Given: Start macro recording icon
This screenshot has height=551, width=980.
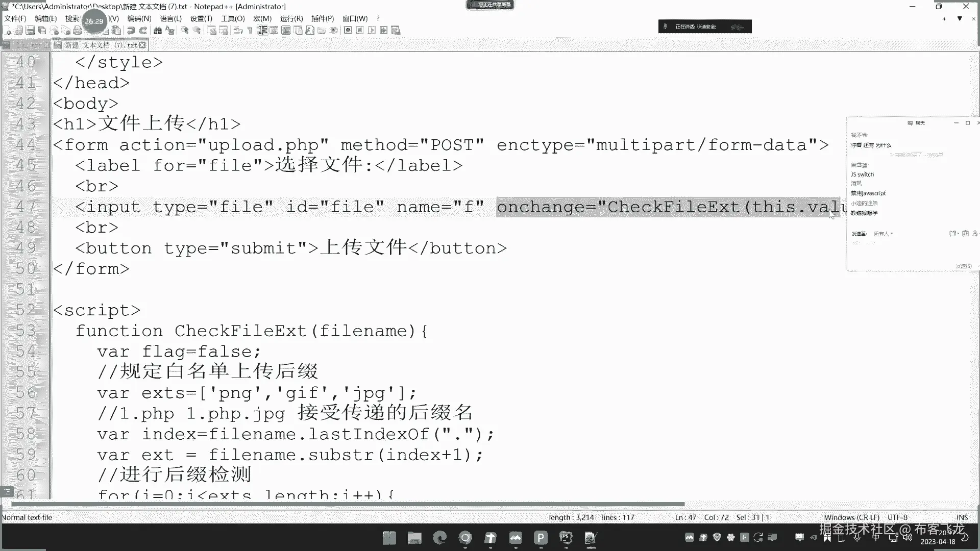Looking at the screenshot, I should tap(348, 30).
